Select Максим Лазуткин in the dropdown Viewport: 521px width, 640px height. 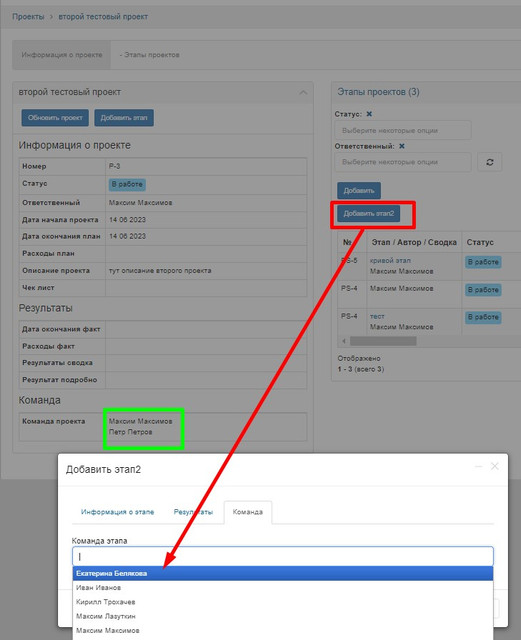pos(283,616)
